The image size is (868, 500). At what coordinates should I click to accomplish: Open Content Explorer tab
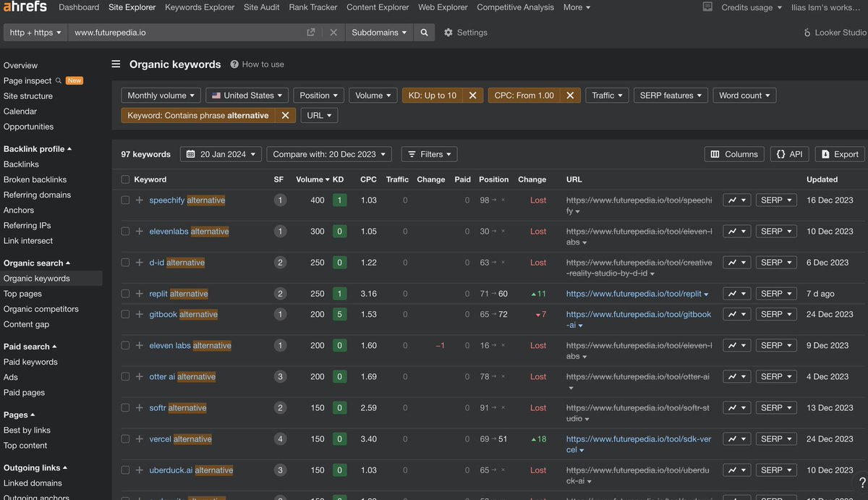(x=378, y=7)
